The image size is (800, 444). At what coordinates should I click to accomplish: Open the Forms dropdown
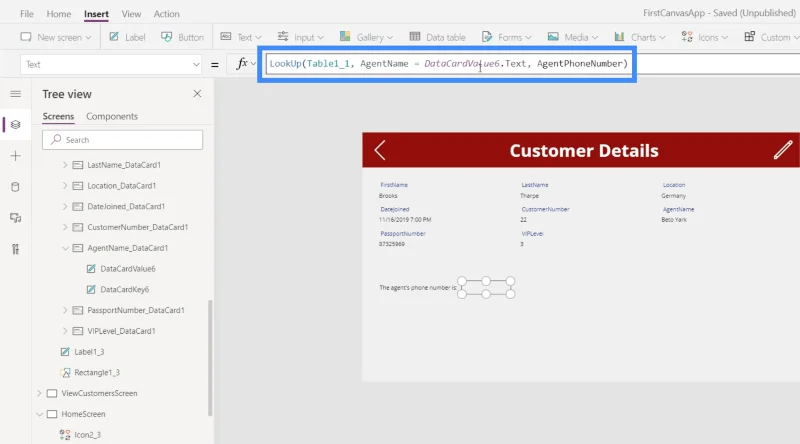coord(507,37)
